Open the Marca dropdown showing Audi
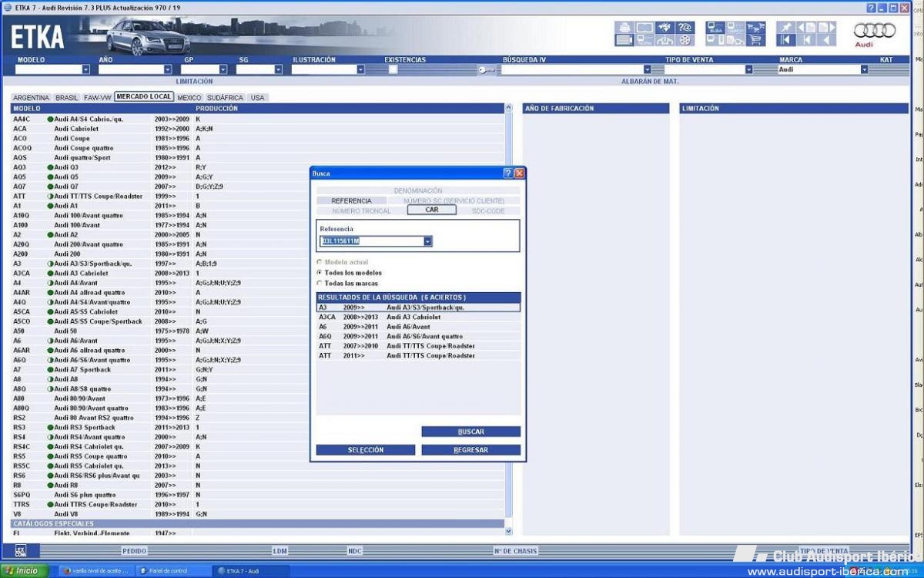This screenshot has width=924, height=578. click(864, 69)
